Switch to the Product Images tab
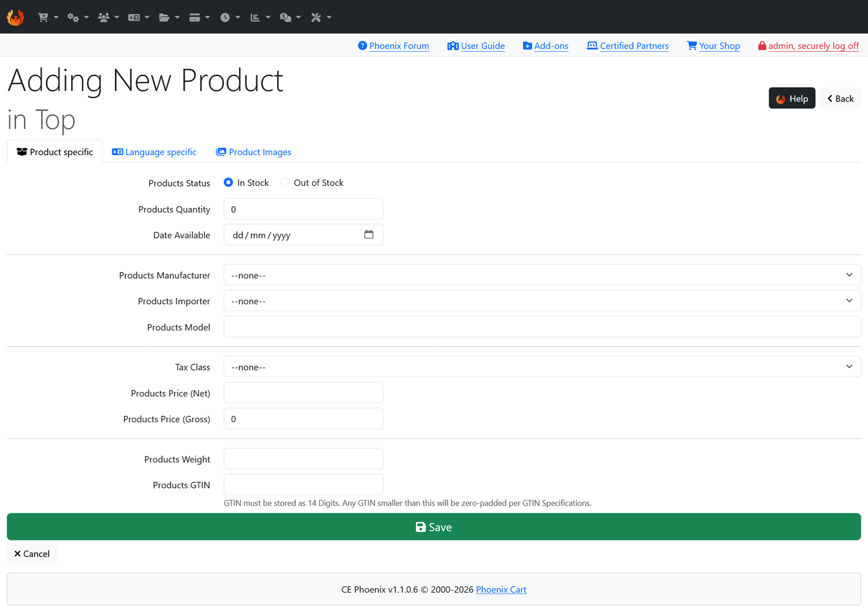Viewport: 868px width, 614px height. tap(253, 152)
